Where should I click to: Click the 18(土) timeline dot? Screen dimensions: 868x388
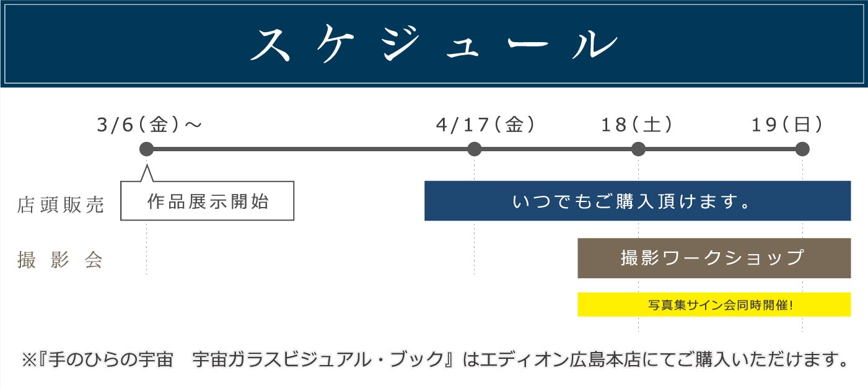click(x=638, y=149)
